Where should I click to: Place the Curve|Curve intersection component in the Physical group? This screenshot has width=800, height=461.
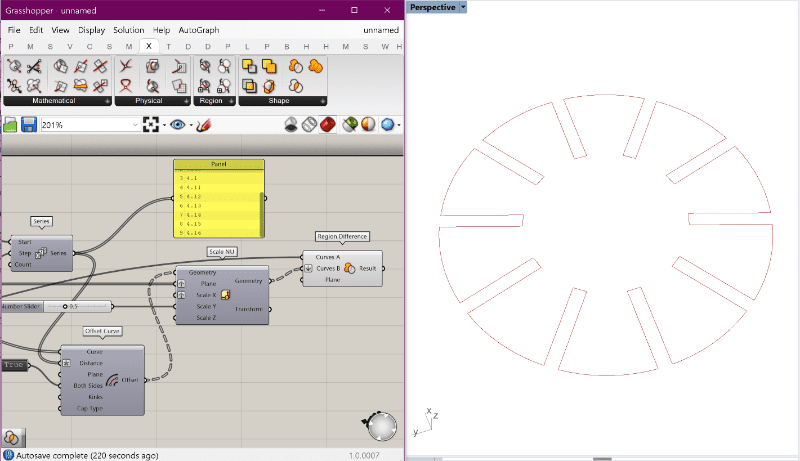coord(126,66)
